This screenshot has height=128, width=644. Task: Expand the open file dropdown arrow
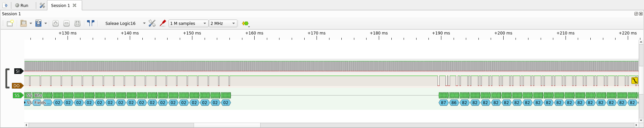click(31, 23)
